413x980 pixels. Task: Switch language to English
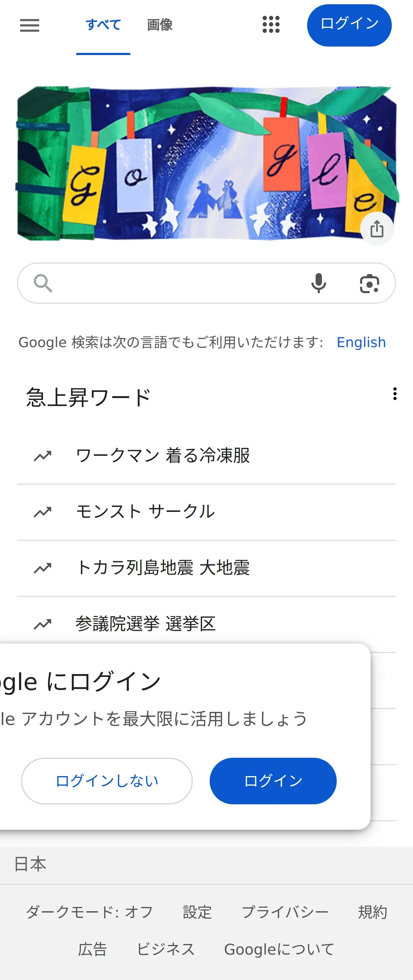(x=361, y=343)
